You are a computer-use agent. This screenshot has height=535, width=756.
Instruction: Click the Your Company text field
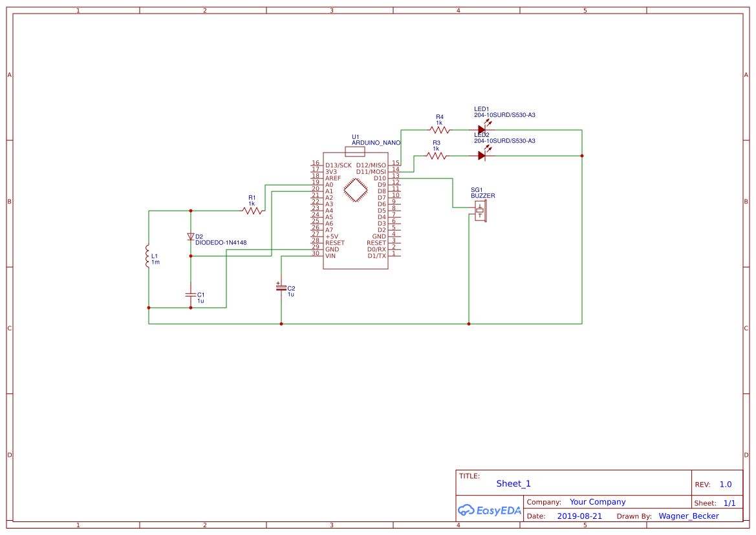(597, 501)
